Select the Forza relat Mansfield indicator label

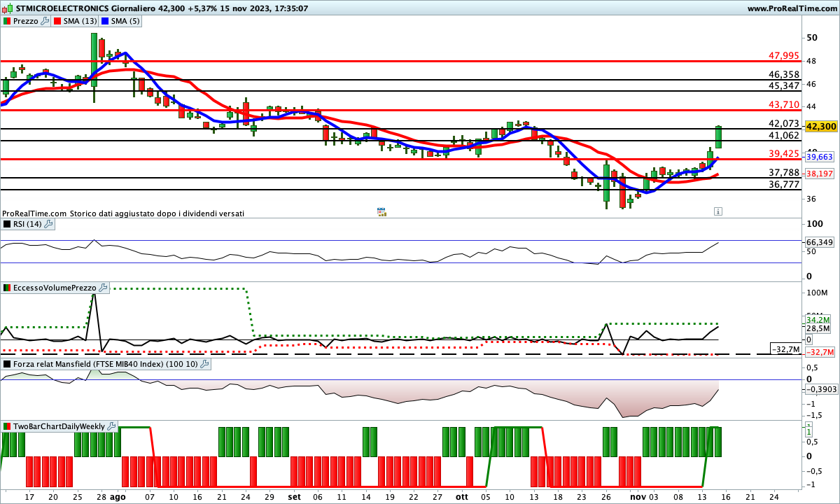106,364
